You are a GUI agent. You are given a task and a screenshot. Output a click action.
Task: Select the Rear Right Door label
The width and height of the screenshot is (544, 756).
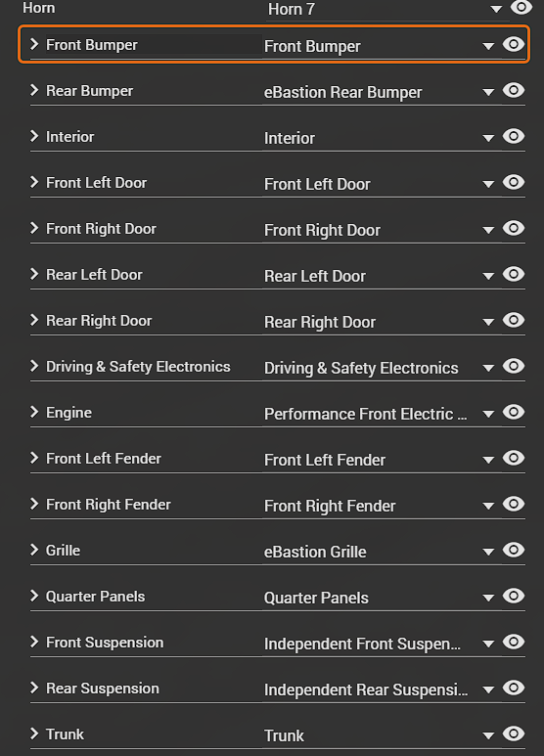point(99,321)
